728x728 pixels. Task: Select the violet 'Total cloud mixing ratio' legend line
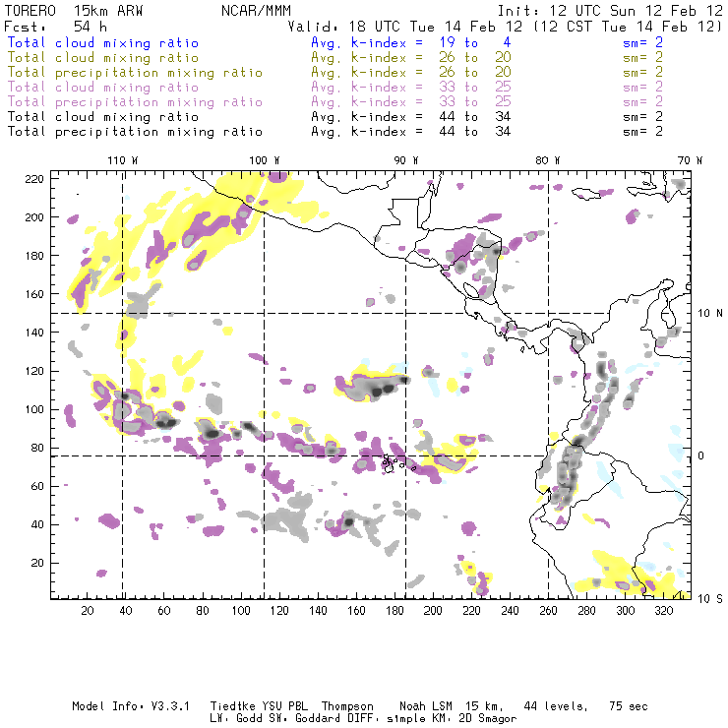point(103,88)
